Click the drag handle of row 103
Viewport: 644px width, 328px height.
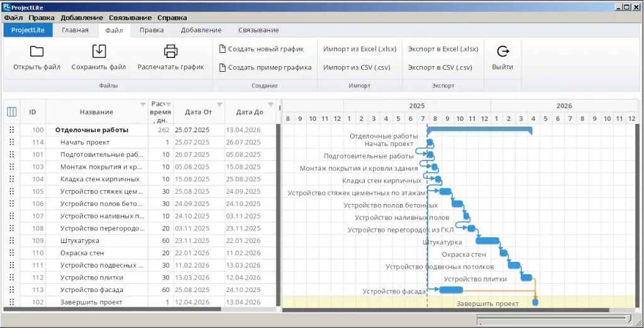(11, 166)
